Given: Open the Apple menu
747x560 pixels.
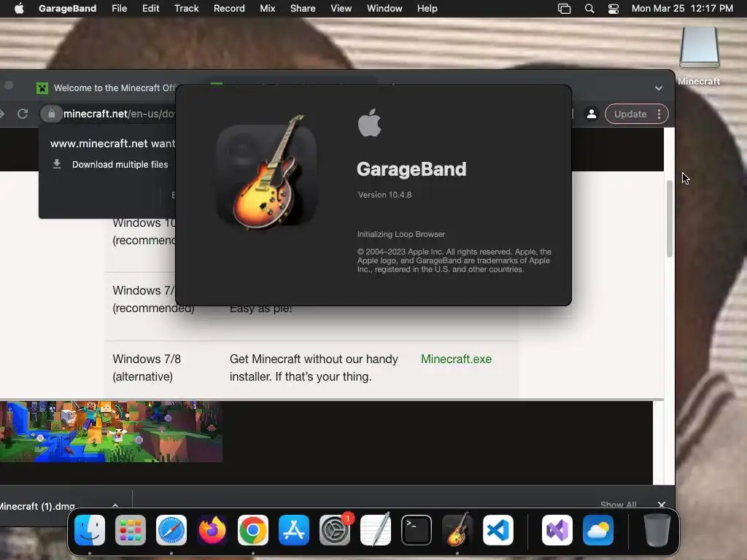Looking at the screenshot, I should tap(19, 8).
